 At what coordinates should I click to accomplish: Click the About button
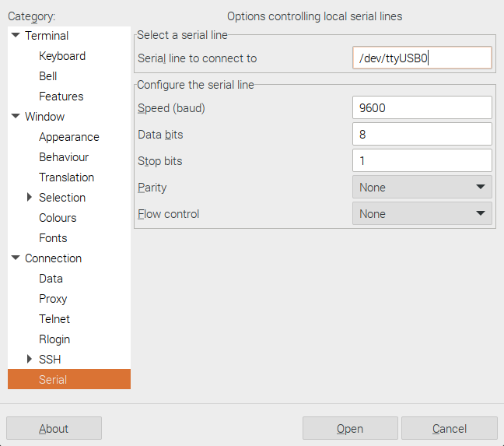point(54,429)
